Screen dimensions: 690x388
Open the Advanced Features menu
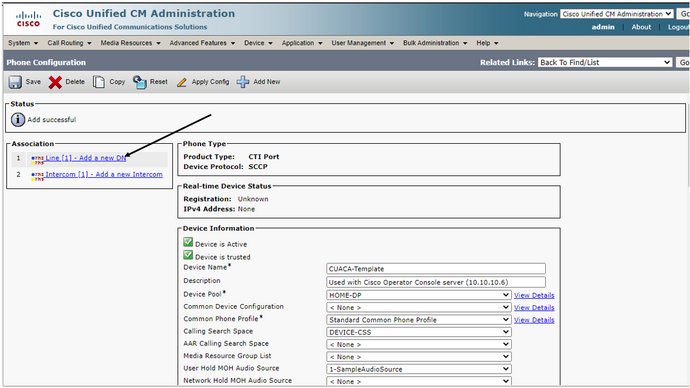[202, 43]
